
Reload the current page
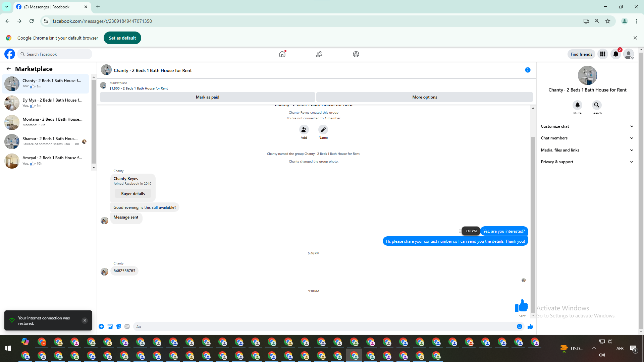32,21
